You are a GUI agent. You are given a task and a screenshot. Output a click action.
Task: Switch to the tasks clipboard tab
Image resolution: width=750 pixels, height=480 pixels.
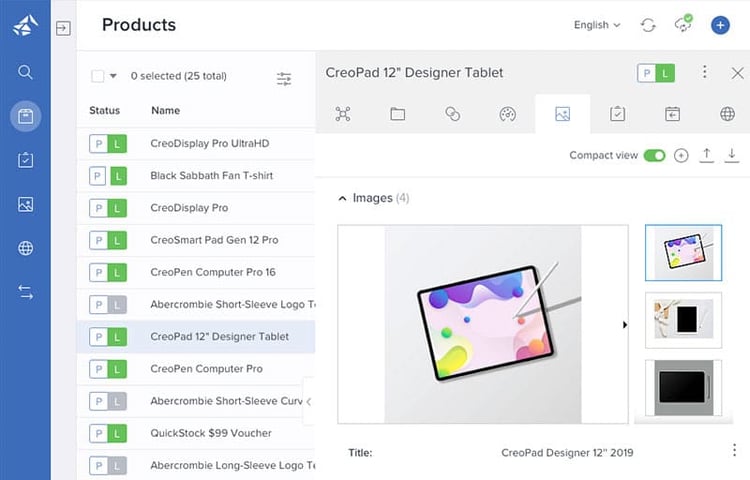(618, 114)
